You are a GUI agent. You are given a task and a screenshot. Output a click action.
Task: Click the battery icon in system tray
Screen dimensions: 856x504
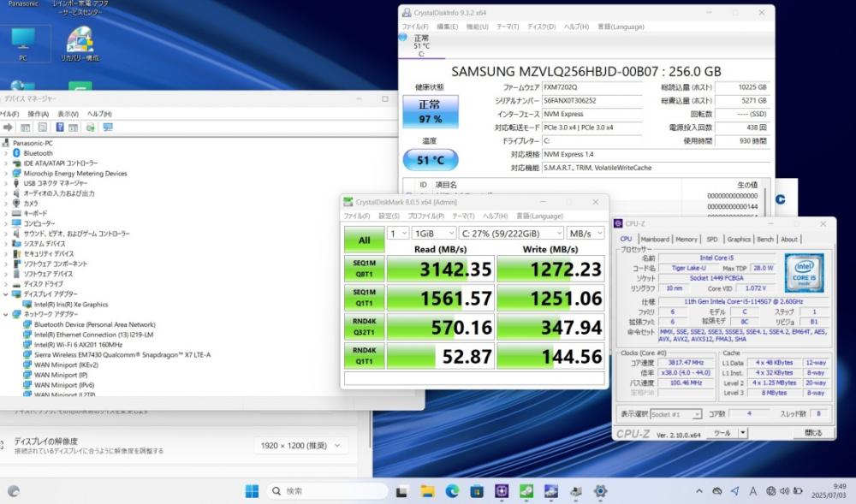tap(798, 491)
